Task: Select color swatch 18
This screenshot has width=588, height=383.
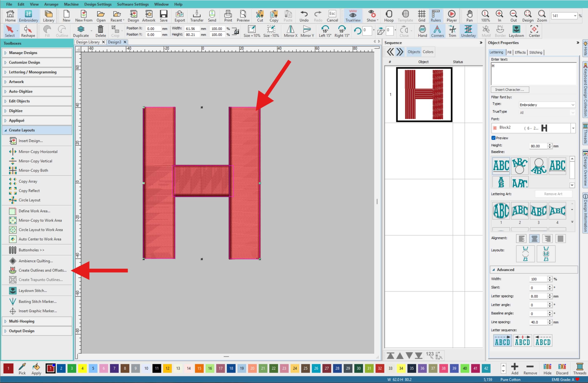Action: coord(231,368)
